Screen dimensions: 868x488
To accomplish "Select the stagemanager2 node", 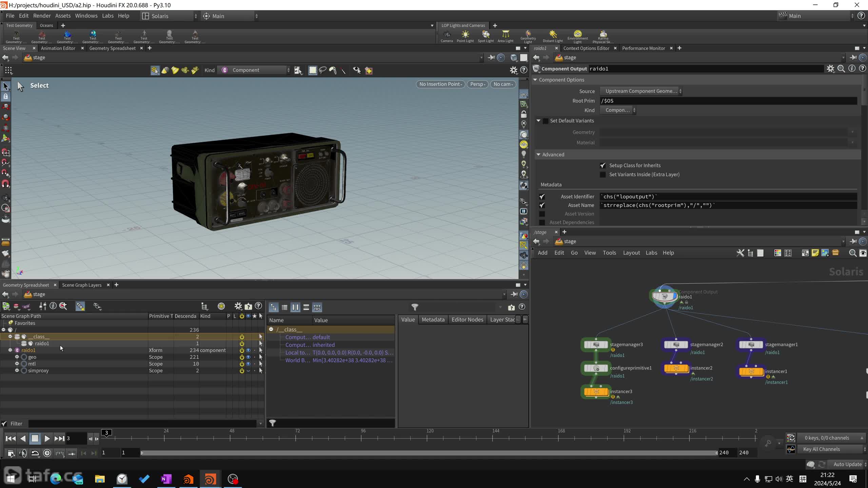I will pyautogui.click(x=676, y=345).
